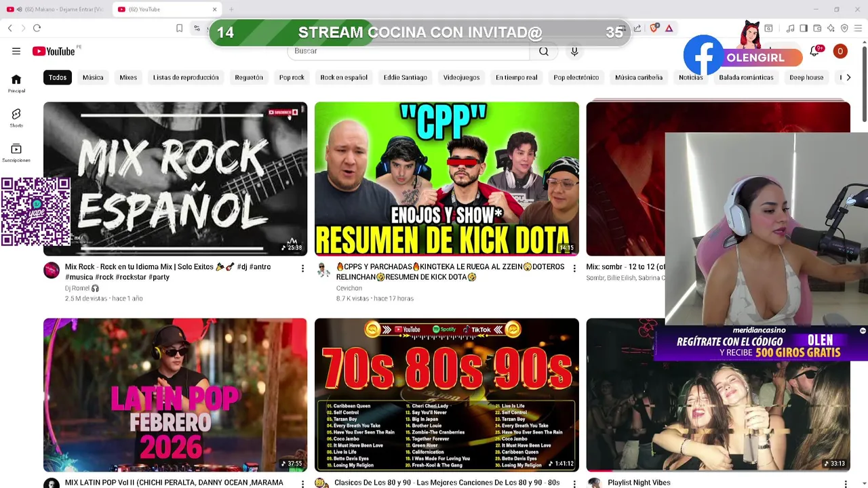Open the Latin Pop Febrero 2026 thumbnail
Viewport: 868px width, 488px height.
click(175, 394)
